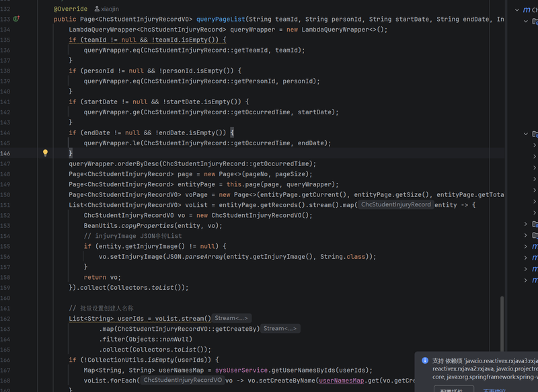This screenshot has height=392, width=538.
Task: Click the yellow light bulb intention icon
Action: pos(45,153)
